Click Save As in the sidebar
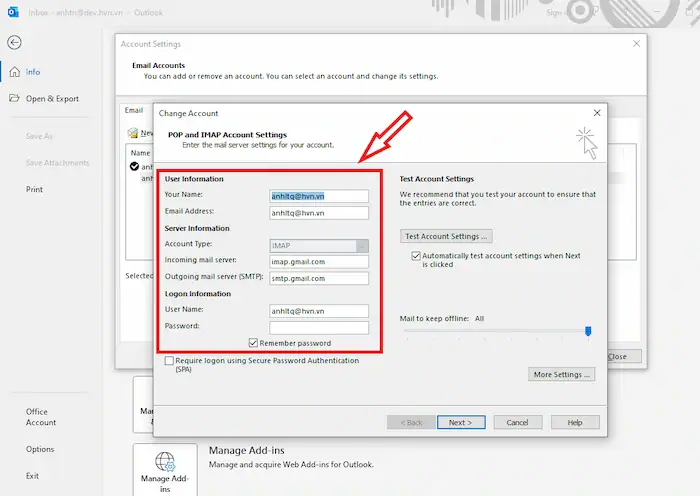Image resolution: width=700 pixels, height=496 pixels. coord(39,136)
